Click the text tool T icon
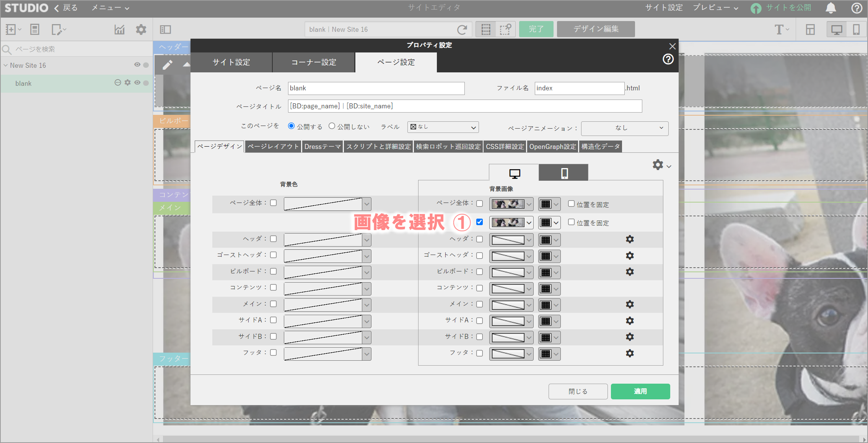The height and width of the screenshot is (443, 868). point(779,29)
